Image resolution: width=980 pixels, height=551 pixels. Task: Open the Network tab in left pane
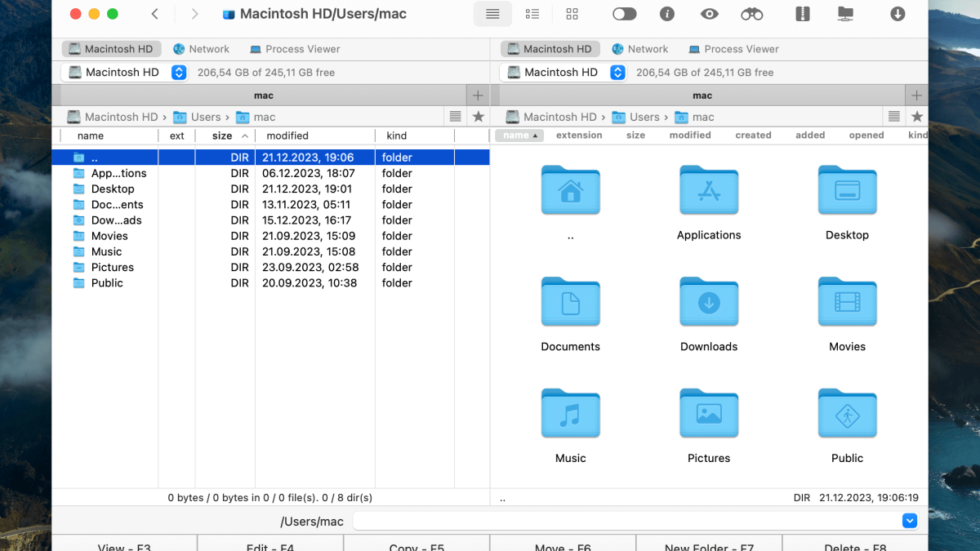pos(201,49)
